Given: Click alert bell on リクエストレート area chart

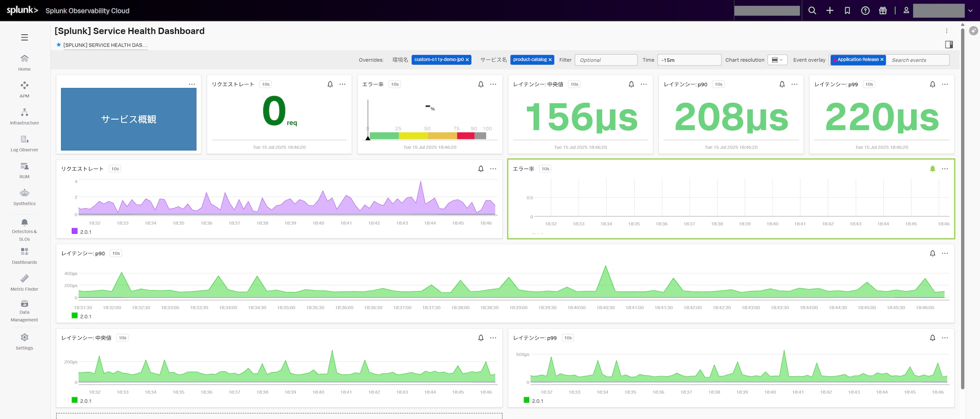Looking at the screenshot, I should click(x=481, y=169).
